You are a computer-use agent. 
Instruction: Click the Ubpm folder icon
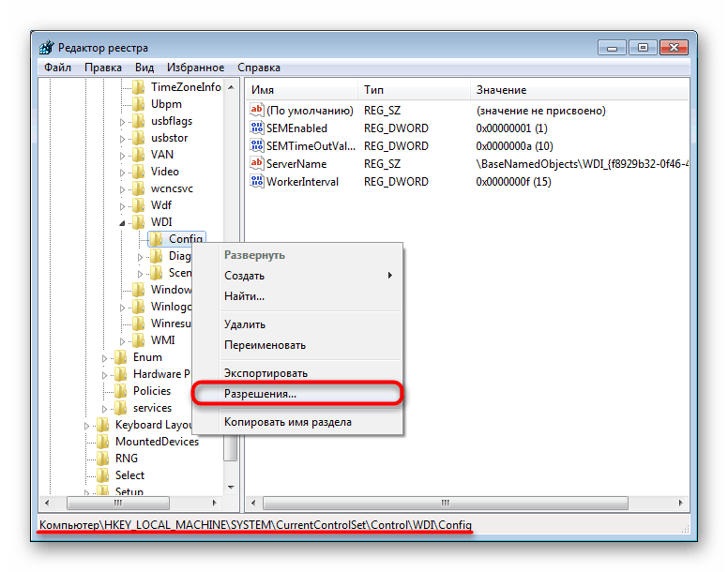pyautogui.click(x=138, y=104)
